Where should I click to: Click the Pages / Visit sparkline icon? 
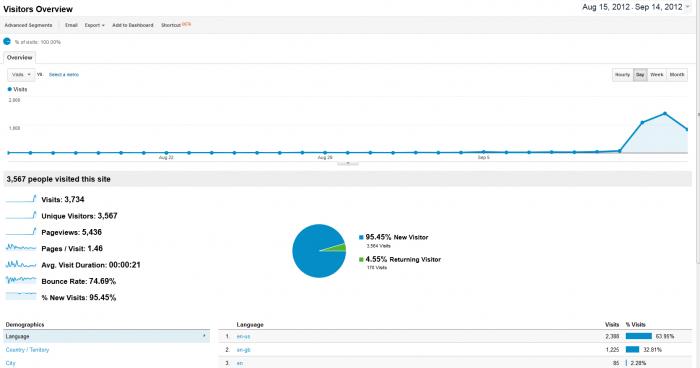[21, 247]
